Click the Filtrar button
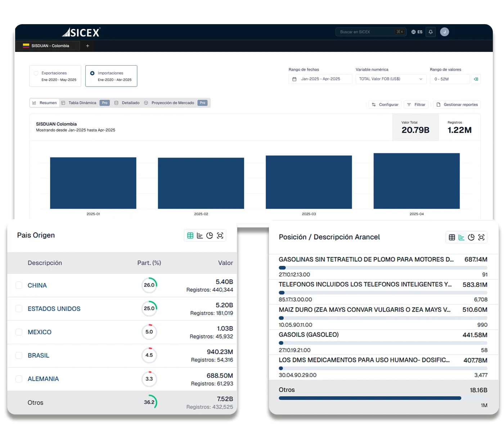 [x=416, y=105]
